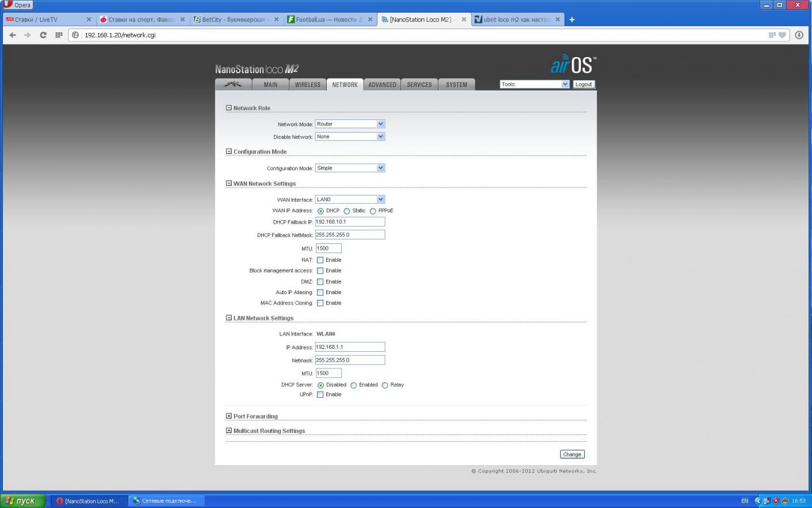Click the Windows Start button 'пуск'
The width and height of the screenshot is (812, 508).
[23, 501]
